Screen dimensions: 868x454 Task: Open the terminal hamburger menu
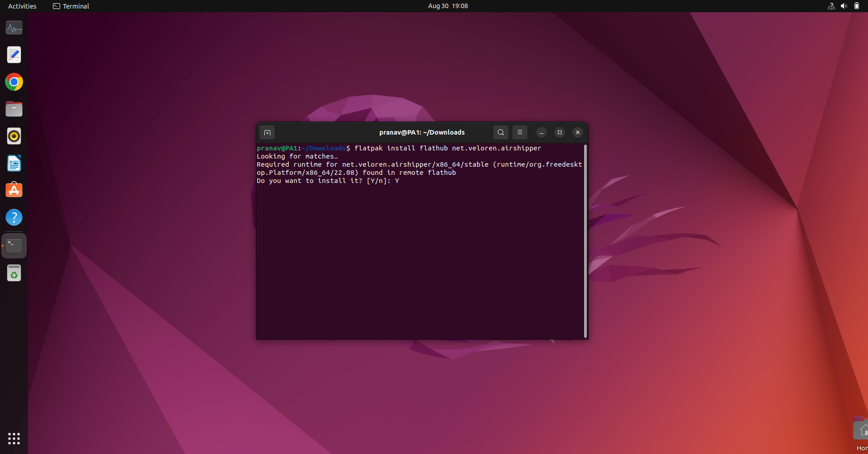(519, 132)
